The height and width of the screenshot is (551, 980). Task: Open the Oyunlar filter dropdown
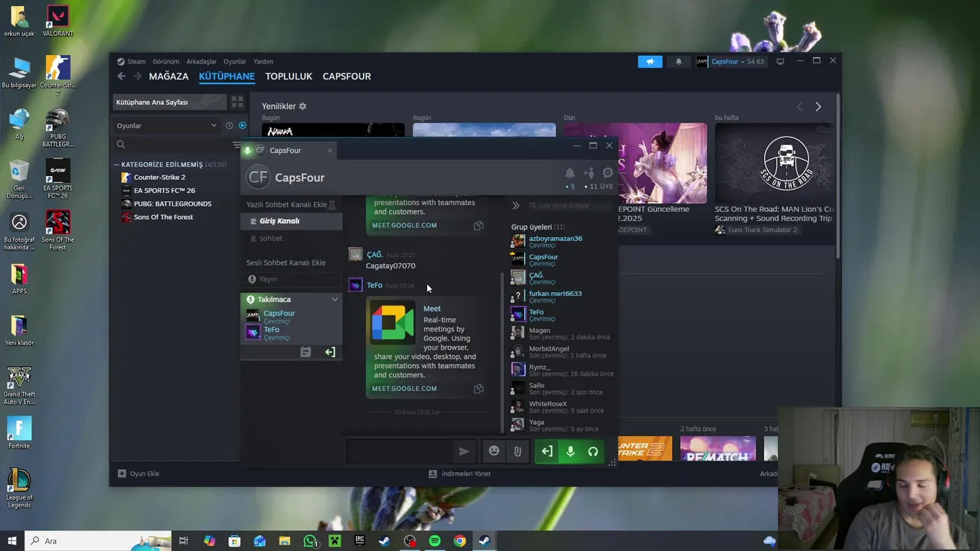167,126
